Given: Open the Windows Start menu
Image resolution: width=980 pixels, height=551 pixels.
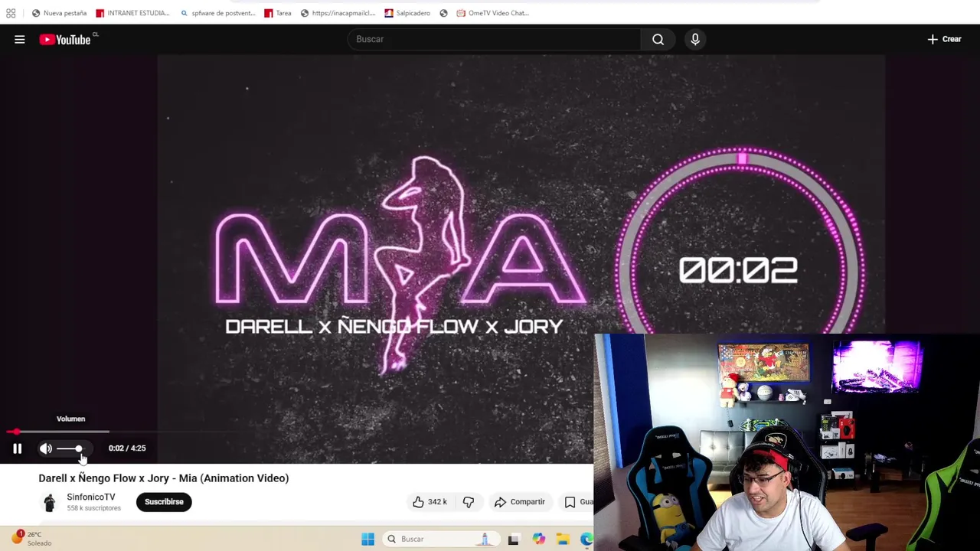Looking at the screenshot, I should [x=367, y=539].
